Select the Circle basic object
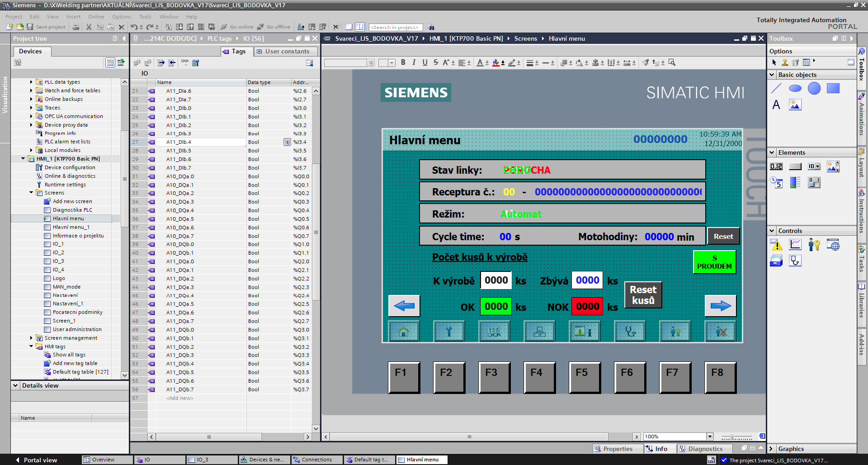 [x=814, y=88]
